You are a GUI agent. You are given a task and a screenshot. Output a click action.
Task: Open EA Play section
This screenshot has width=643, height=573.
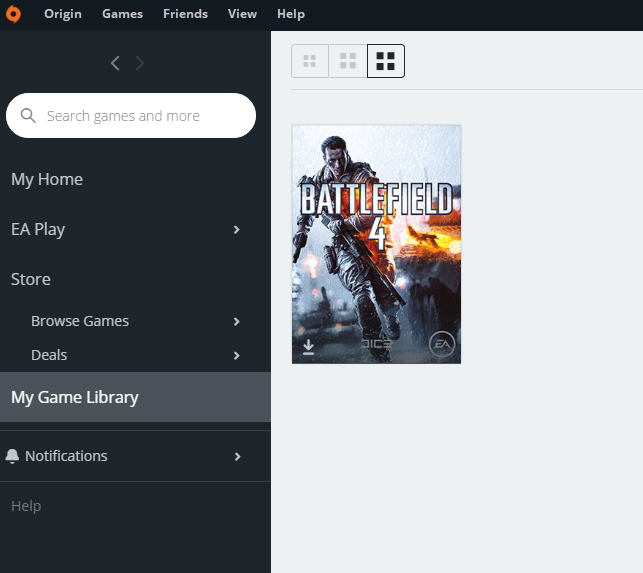pyautogui.click(x=38, y=229)
